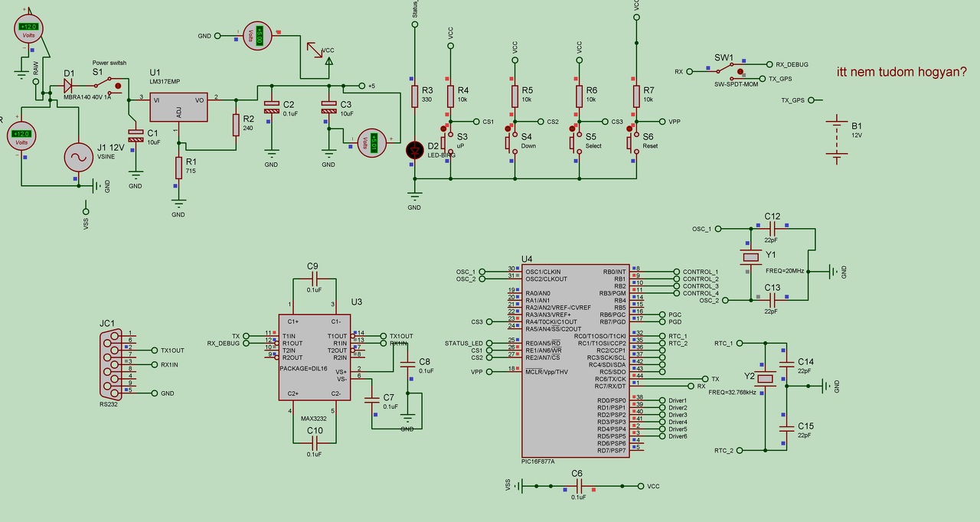This screenshot has height=522, width=980.
Task: Select the MAX3232 chip U3
Action: coord(314,357)
